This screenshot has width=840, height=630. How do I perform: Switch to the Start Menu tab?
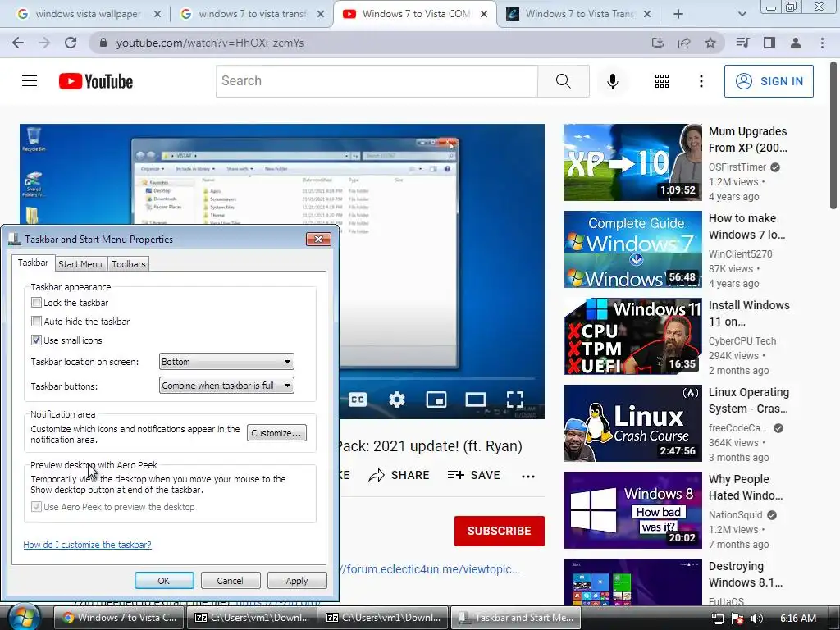tap(80, 264)
